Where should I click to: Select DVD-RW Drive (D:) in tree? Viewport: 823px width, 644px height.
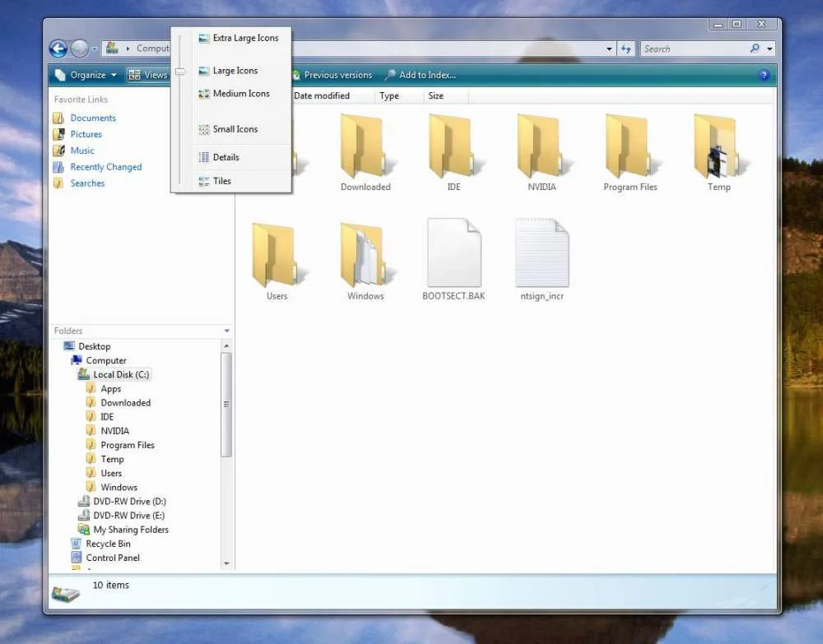(x=129, y=501)
